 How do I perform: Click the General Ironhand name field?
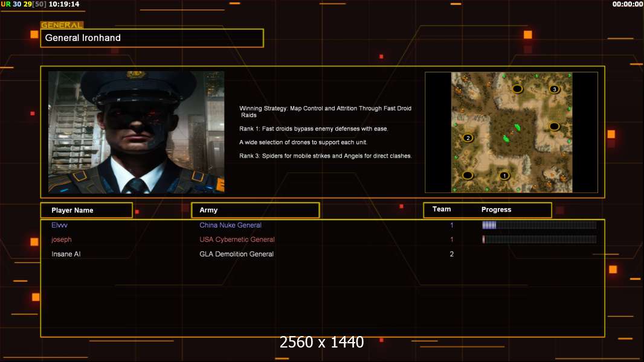pos(152,38)
